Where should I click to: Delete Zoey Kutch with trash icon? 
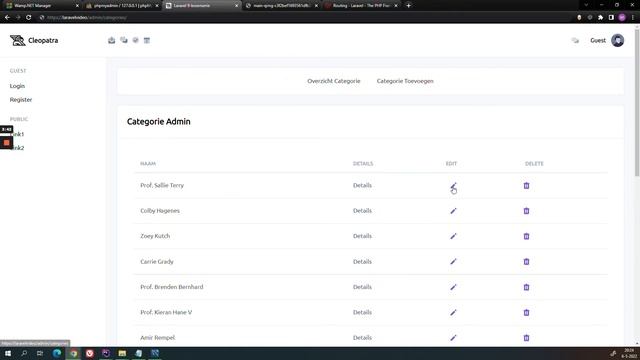tap(526, 236)
